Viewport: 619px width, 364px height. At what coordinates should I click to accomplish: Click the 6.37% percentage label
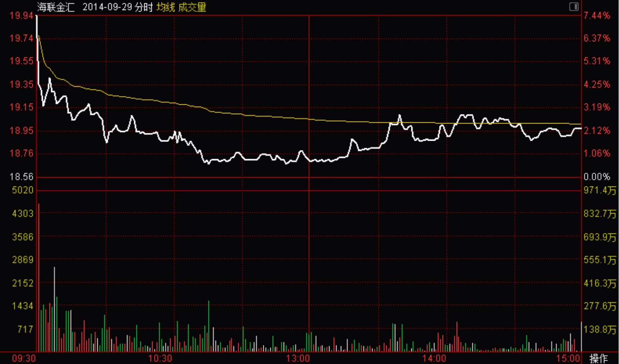(597, 38)
